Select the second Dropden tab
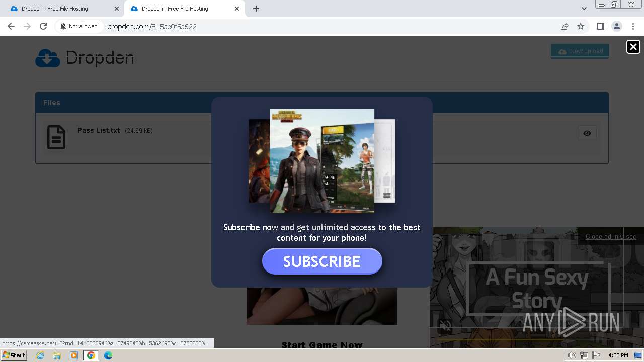Image resolution: width=644 pixels, height=362 pixels. click(x=184, y=9)
